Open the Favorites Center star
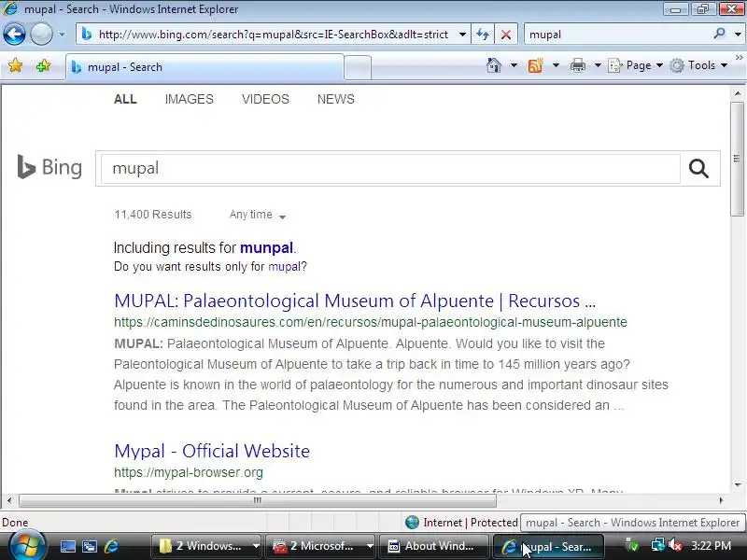 [x=15, y=65]
